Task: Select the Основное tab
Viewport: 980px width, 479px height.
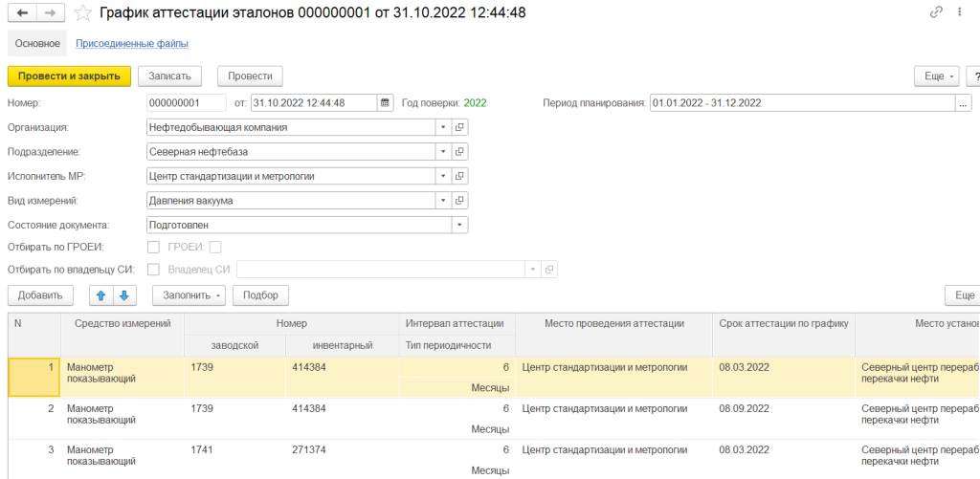Action: [37, 43]
